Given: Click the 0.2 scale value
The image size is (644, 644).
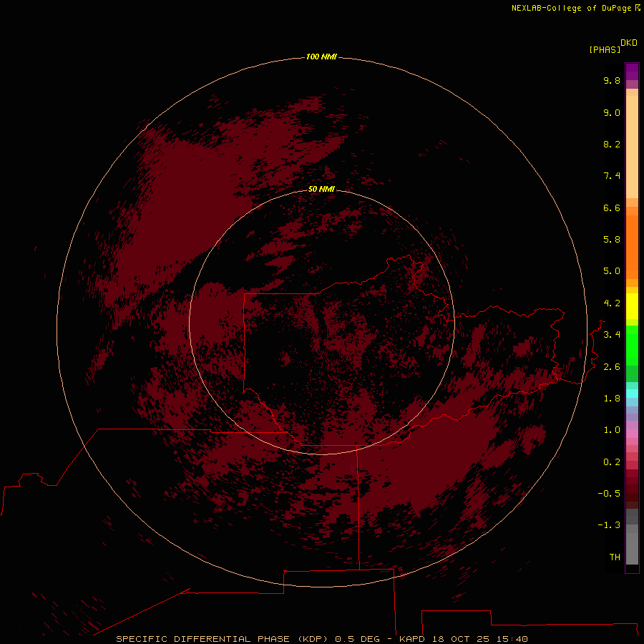Looking at the screenshot, I should tap(612, 462).
